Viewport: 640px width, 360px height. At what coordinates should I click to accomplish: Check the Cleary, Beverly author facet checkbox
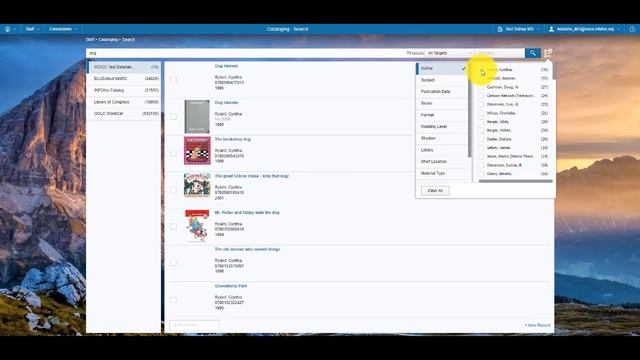[481, 173]
